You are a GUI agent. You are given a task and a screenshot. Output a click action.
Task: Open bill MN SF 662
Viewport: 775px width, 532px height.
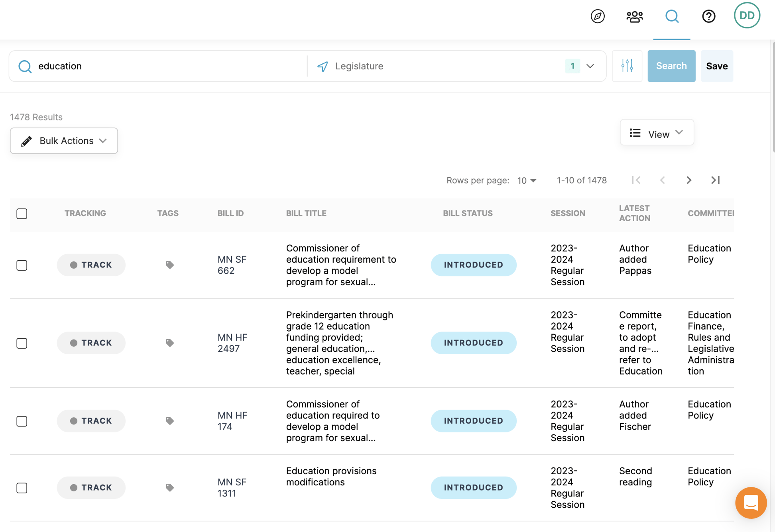[x=232, y=265]
